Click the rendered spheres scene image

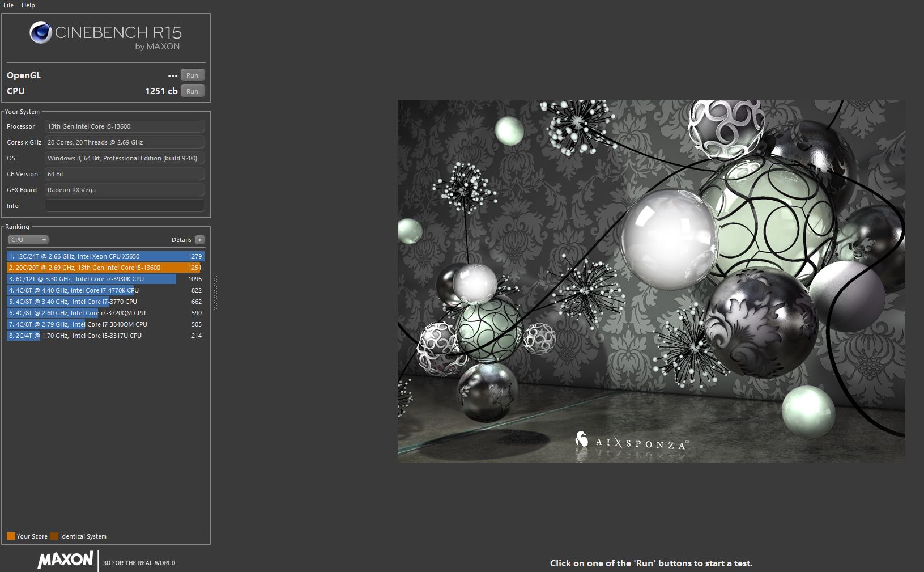651,281
